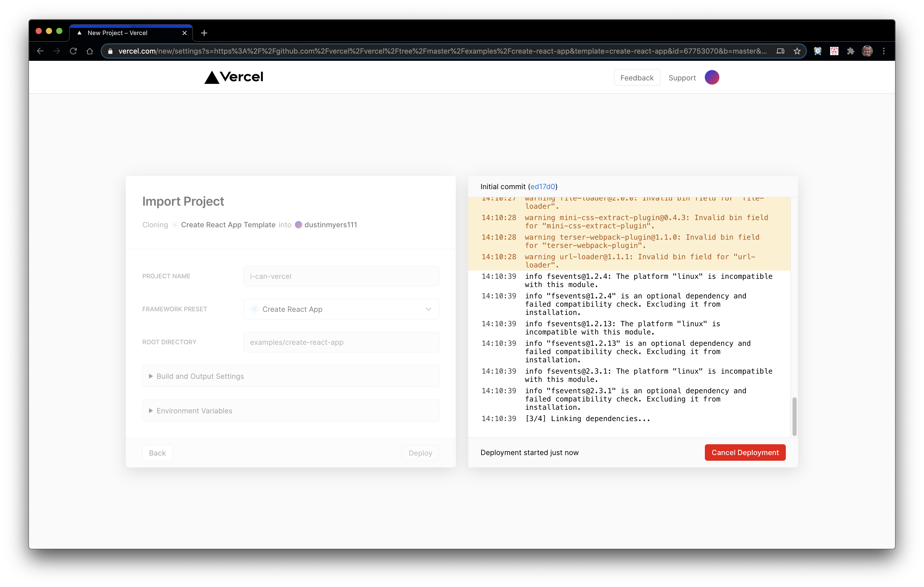Click the Root Directory input field
This screenshot has width=924, height=587.
341,342
